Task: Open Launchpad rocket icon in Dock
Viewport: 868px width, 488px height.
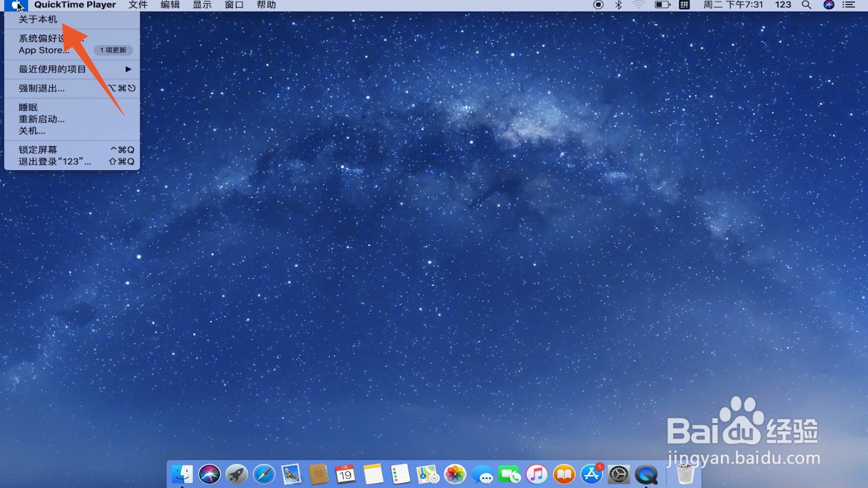Action: tap(237, 474)
